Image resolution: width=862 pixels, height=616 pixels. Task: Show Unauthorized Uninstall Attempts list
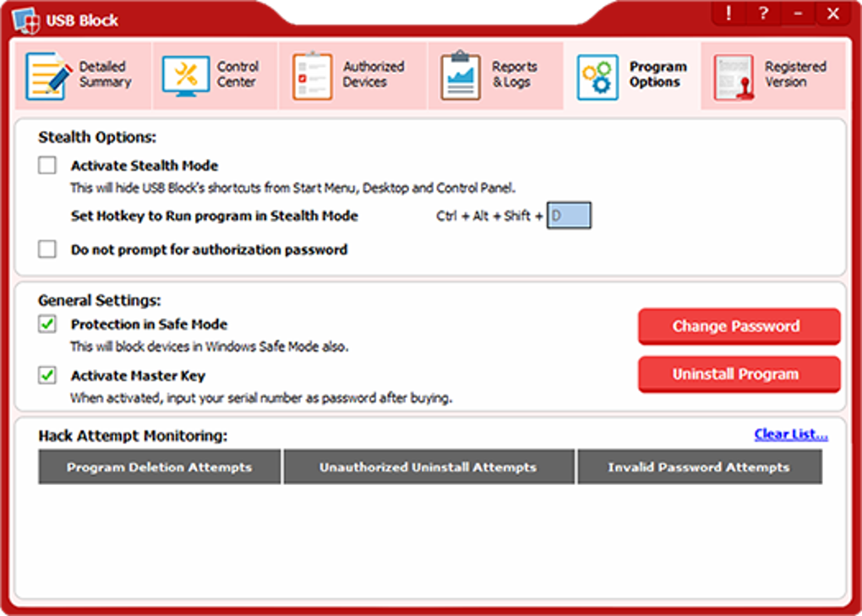pyautogui.click(x=428, y=467)
